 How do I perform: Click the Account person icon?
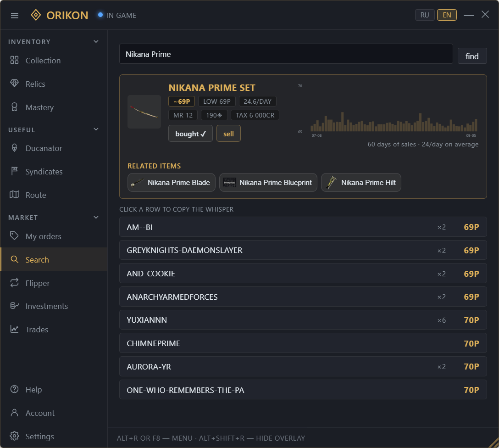pyautogui.click(x=14, y=413)
